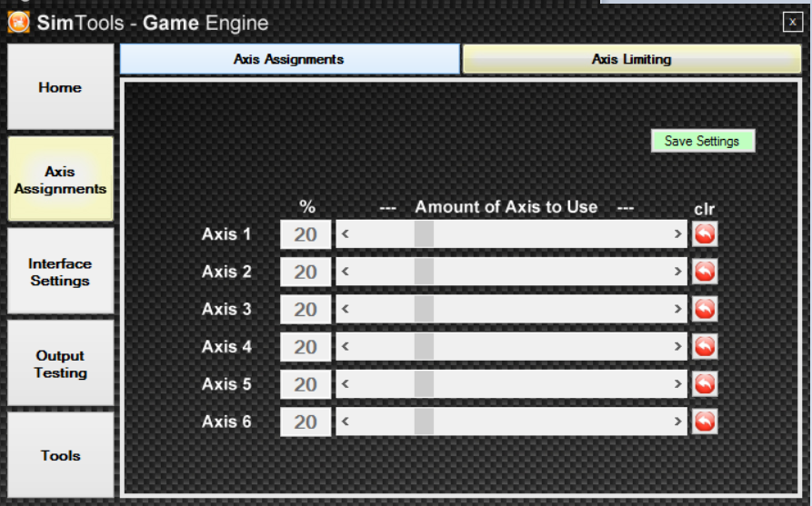Decrease Axis 3 using left scroll arrow
The height and width of the screenshot is (506, 812).
pyautogui.click(x=346, y=309)
